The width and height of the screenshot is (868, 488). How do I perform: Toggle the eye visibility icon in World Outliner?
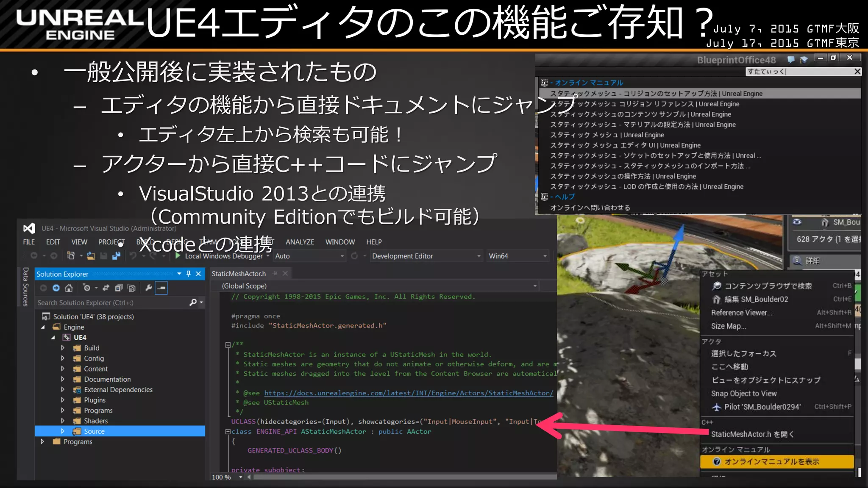click(797, 222)
